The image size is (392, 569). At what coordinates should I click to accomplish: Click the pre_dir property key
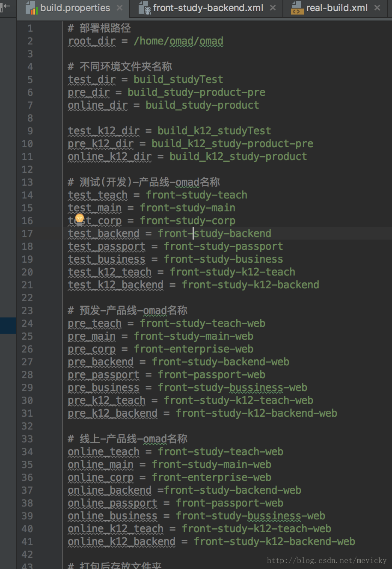89,92
